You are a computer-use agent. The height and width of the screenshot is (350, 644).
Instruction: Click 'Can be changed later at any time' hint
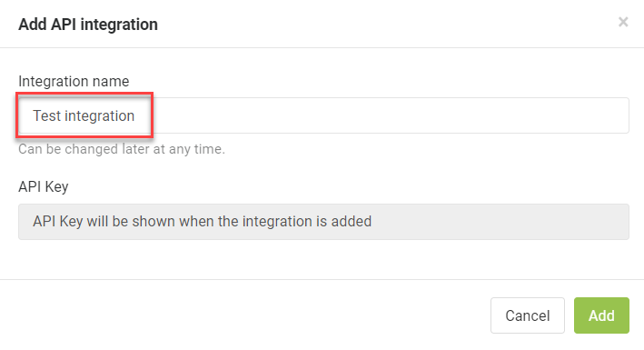tap(122, 149)
